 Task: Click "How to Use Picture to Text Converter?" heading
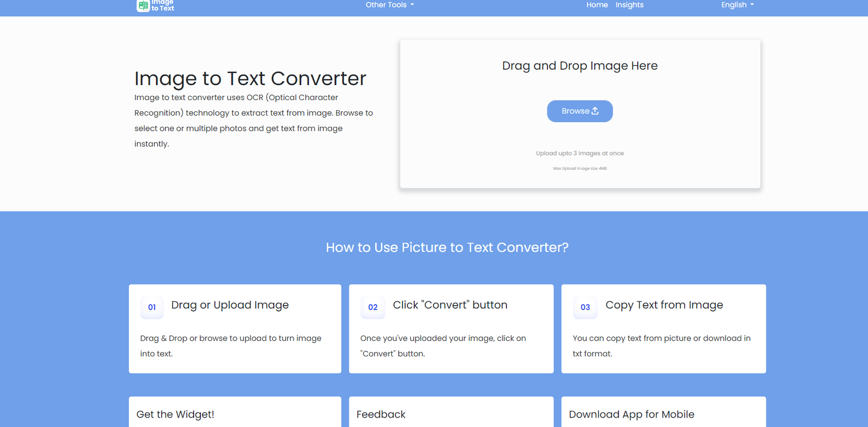tap(448, 247)
